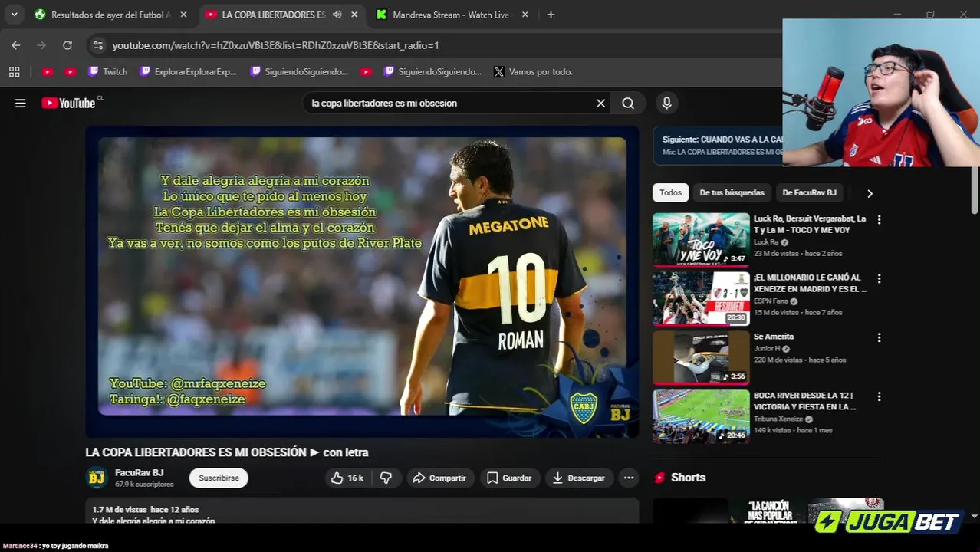
Task: Open the bookmarks apps grid icon
Action: (14, 71)
